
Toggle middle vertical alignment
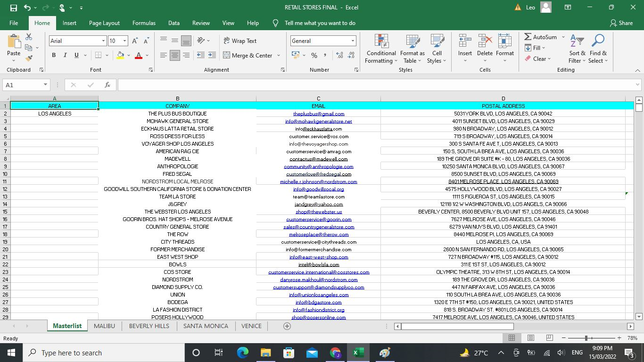175,41
